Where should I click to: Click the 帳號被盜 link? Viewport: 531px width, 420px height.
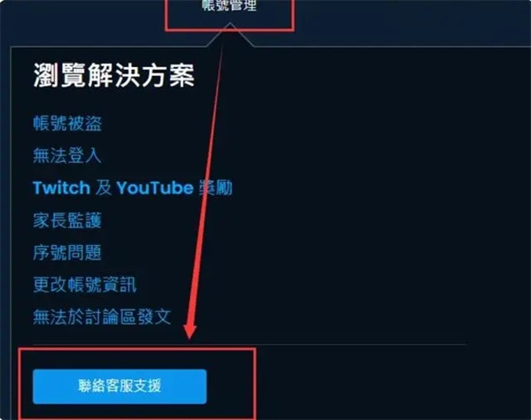pyautogui.click(x=67, y=123)
